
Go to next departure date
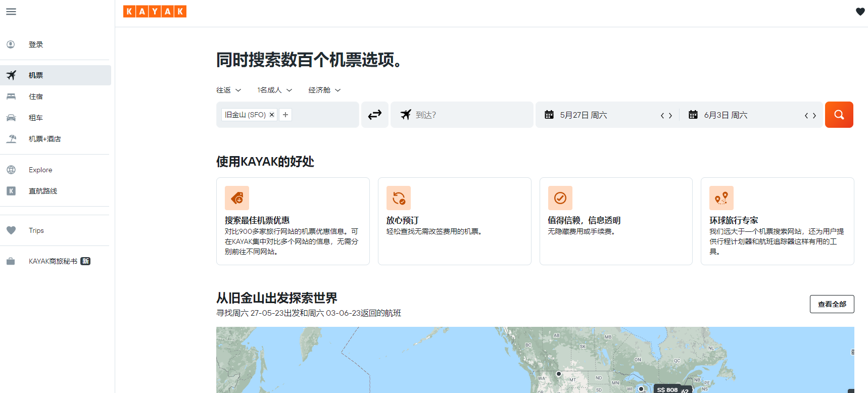pos(670,116)
